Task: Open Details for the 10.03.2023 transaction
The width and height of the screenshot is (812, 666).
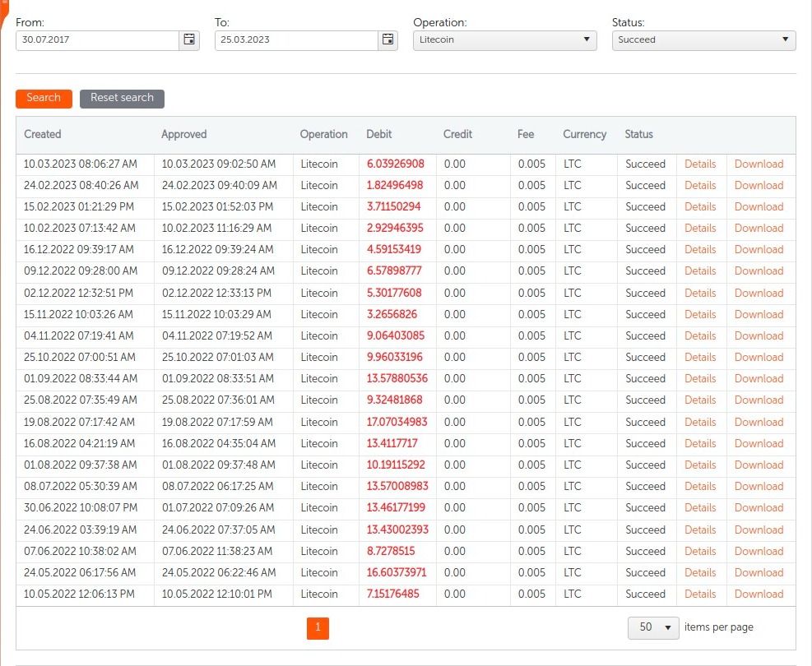Action: point(700,164)
